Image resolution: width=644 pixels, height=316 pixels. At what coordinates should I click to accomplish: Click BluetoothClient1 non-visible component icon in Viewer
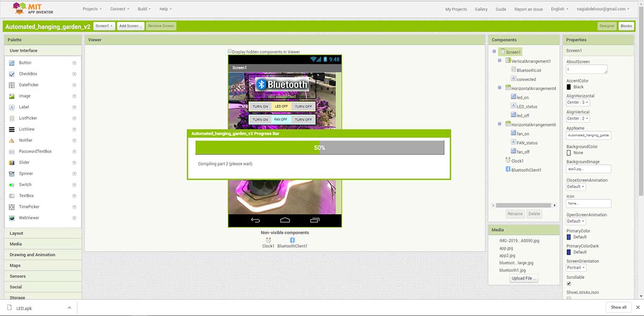[x=292, y=240]
